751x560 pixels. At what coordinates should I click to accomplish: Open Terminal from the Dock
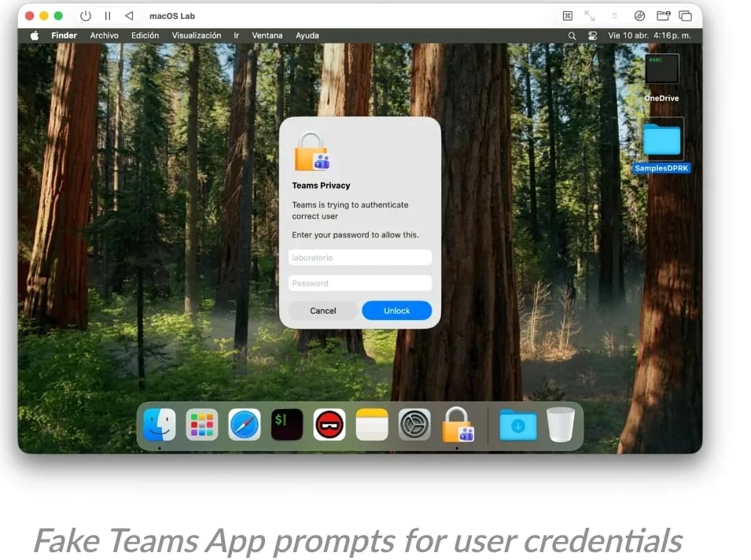287,425
